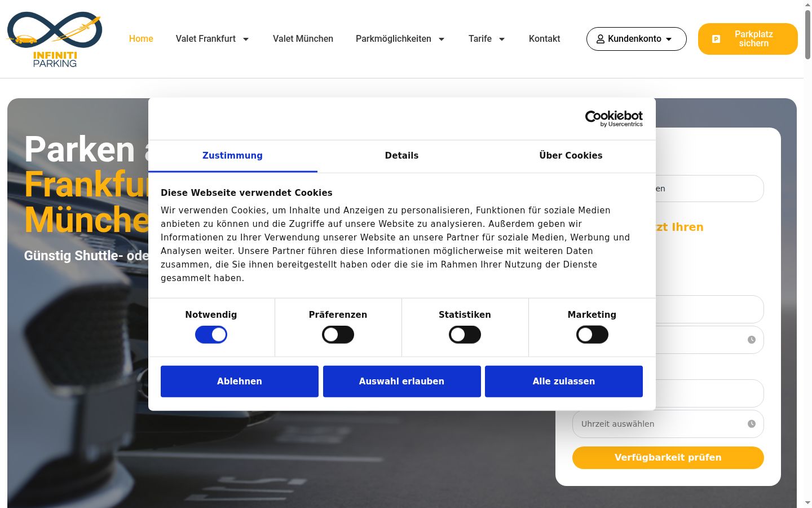
Task: Click the Alle zulassen button
Action: click(x=564, y=382)
